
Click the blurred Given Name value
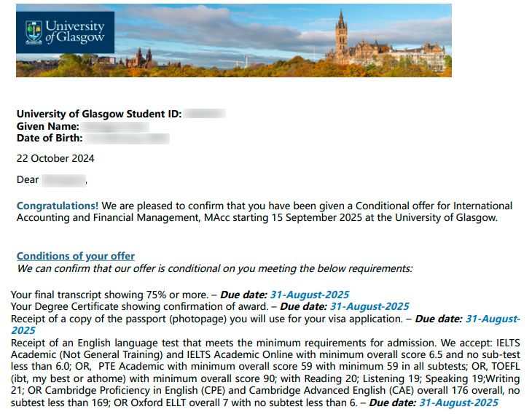click(115, 127)
